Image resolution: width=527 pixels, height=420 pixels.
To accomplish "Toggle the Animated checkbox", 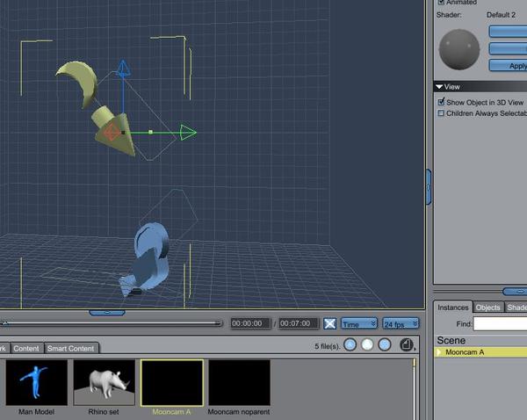I will pyautogui.click(x=441, y=2).
